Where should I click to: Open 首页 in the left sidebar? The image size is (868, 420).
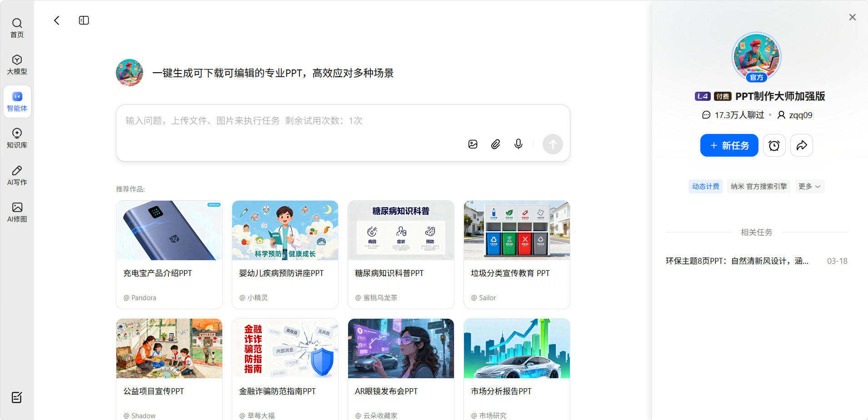(17, 28)
